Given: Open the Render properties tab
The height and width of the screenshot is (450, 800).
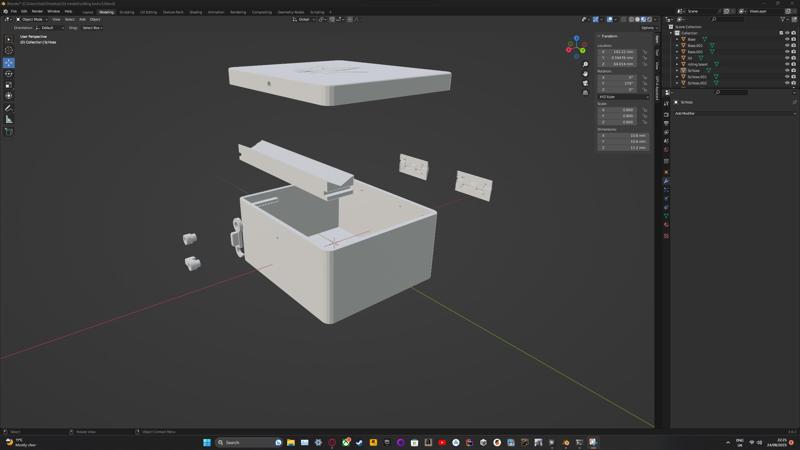Looking at the screenshot, I should (666, 114).
